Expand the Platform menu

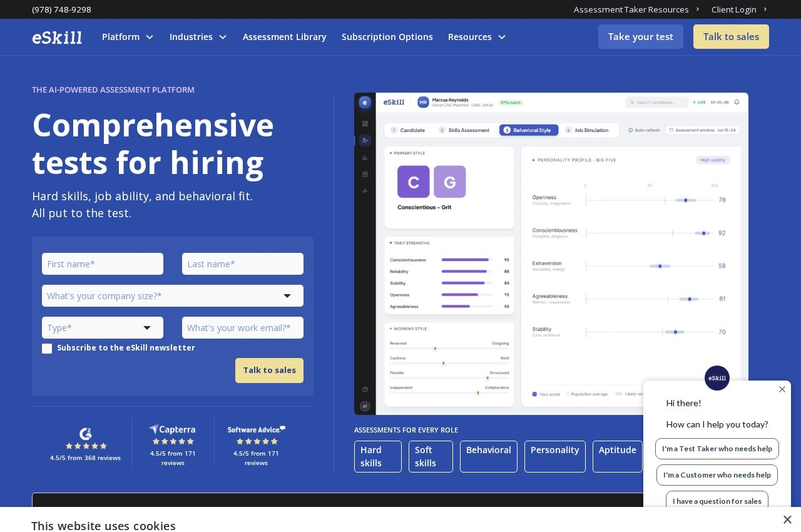128,37
